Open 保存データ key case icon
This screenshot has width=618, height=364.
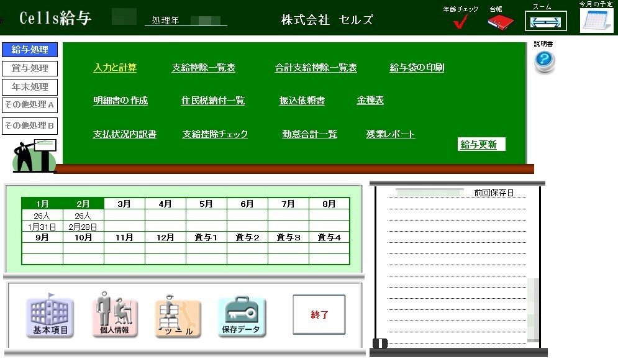(x=241, y=317)
